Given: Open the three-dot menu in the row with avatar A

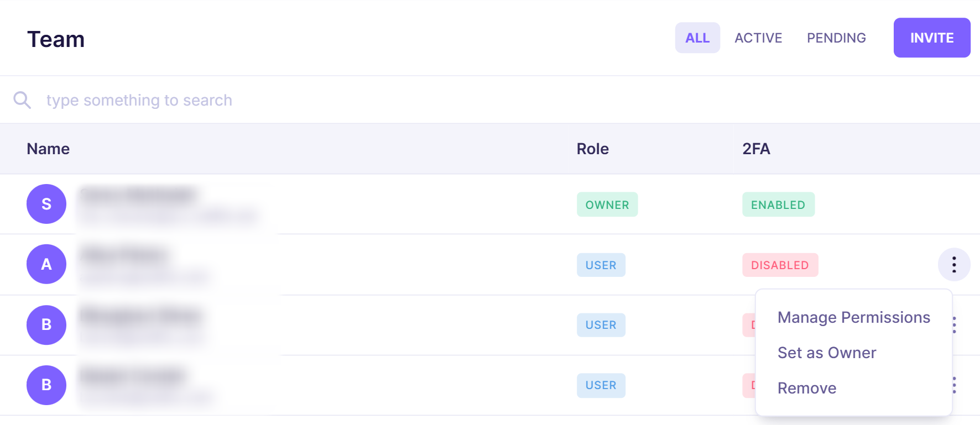Looking at the screenshot, I should [954, 265].
